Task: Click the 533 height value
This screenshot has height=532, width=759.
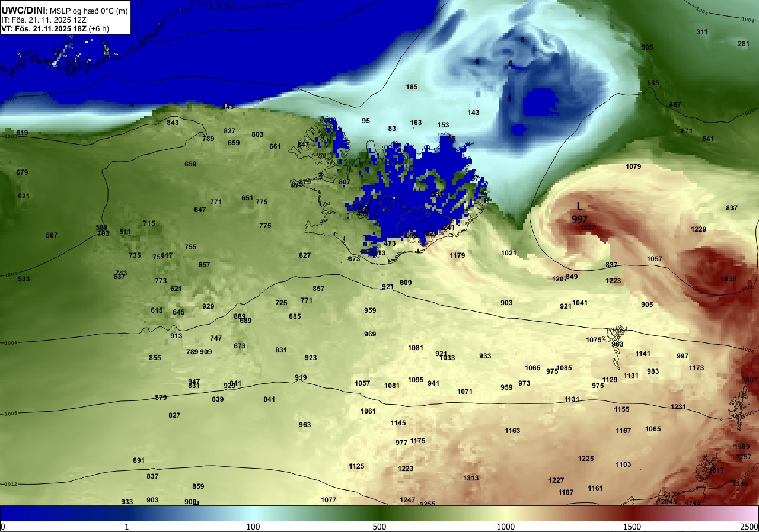Action: click(x=24, y=279)
